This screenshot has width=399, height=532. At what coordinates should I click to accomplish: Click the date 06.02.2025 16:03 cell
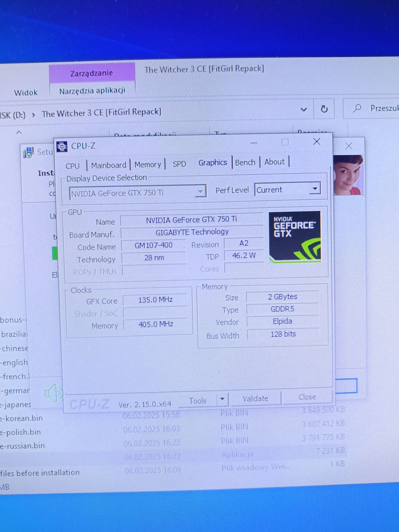[x=151, y=429]
